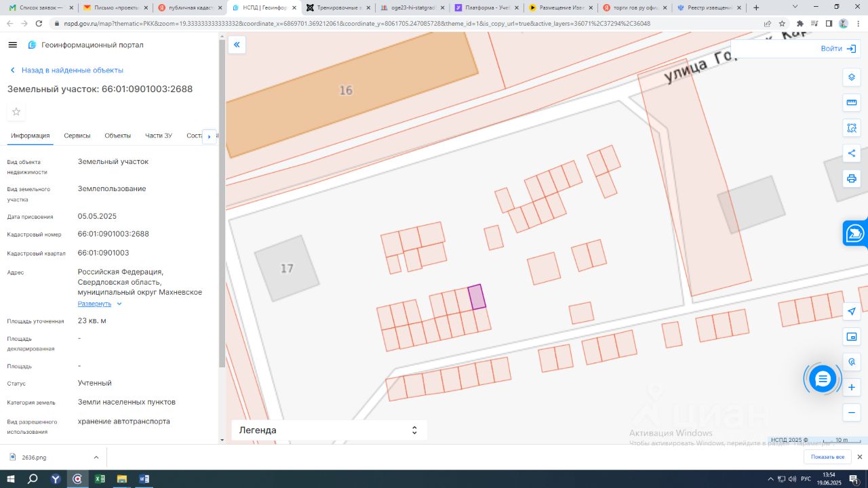Expand the Легенда panel

coord(329,430)
